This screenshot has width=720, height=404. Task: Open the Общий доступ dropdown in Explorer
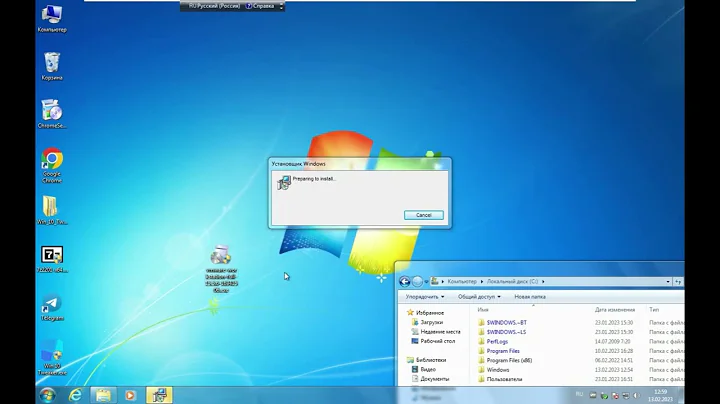coord(479,297)
